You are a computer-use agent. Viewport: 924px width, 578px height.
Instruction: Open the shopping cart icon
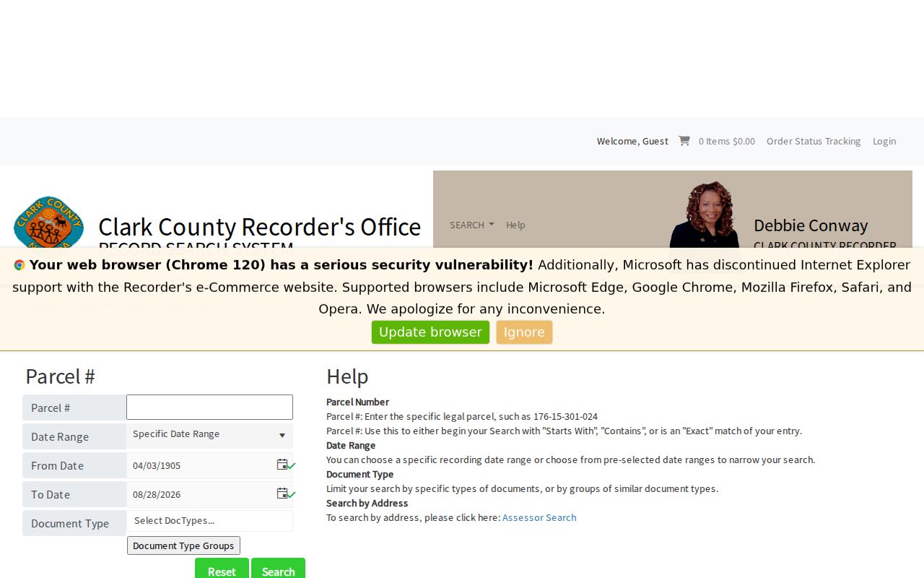point(684,141)
